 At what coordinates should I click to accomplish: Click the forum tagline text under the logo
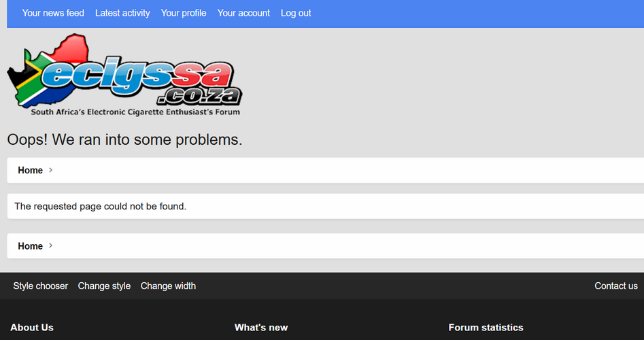coord(135,112)
